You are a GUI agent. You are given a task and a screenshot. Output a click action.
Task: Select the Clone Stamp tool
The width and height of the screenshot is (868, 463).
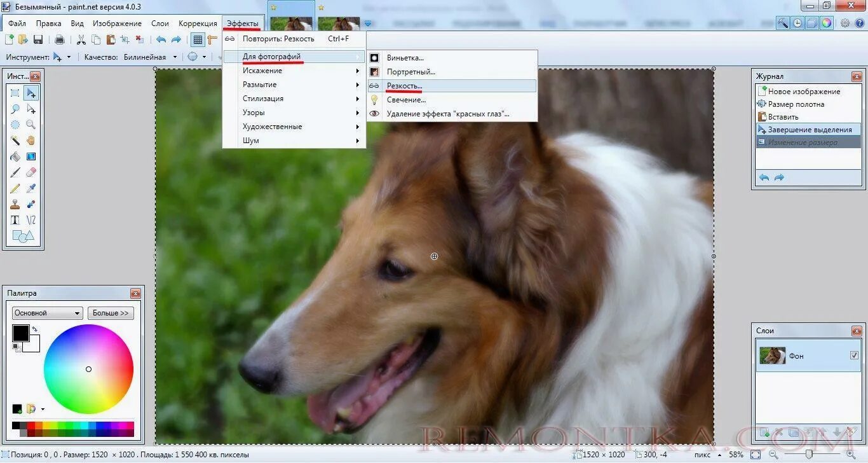point(15,204)
